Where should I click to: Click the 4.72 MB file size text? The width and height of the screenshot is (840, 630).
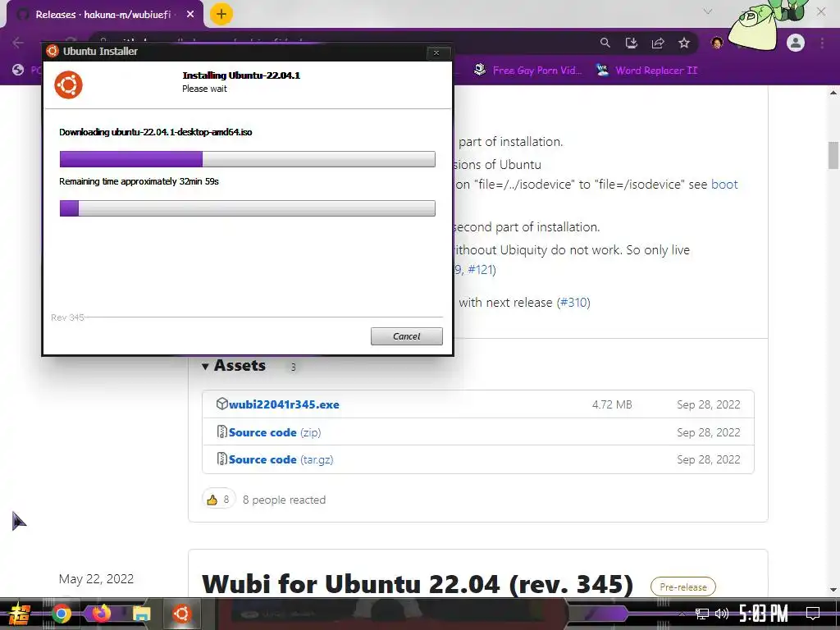[612, 404]
